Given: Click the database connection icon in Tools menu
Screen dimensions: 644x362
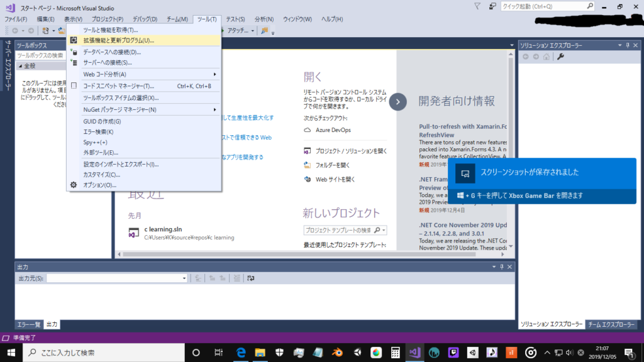Looking at the screenshot, I should (x=74, y=52).
